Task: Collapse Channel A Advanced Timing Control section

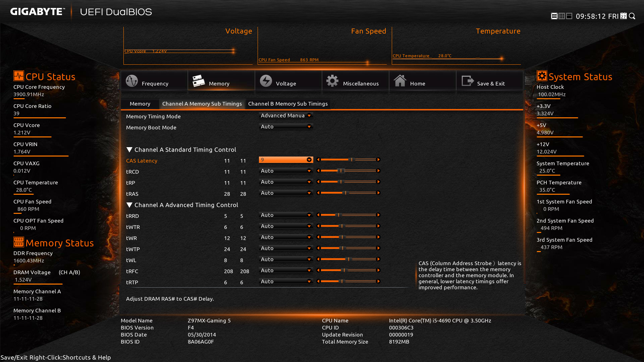Action: [129, 205]
